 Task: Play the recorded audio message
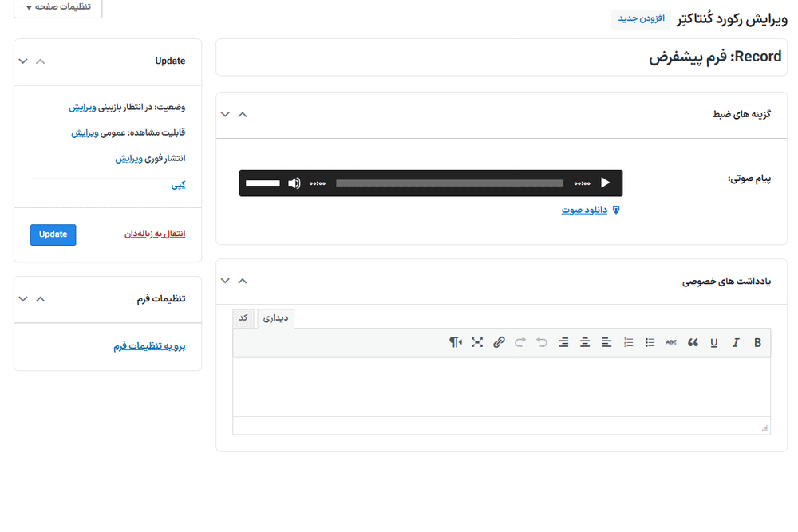[605, 183]
